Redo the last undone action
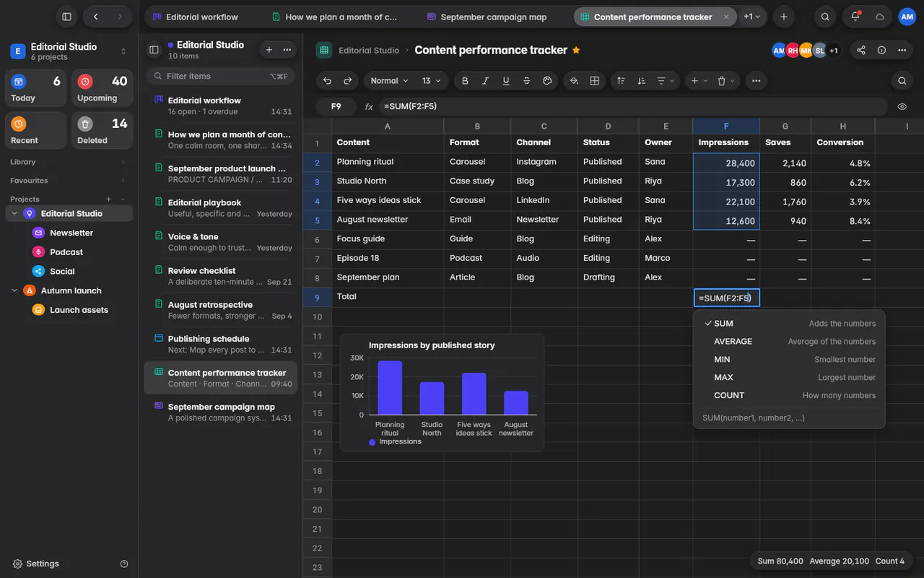Viewport: 924px width, 578px height. tap(348, 81)
